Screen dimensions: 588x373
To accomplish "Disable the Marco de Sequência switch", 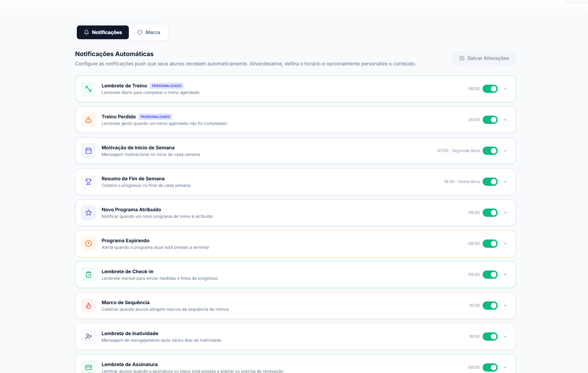I will pyautogui.click(x=490, y=306).
